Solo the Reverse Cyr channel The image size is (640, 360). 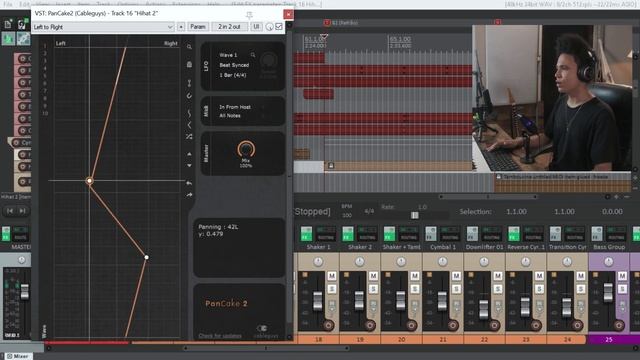pyautogui.click(x=539, y=289)
